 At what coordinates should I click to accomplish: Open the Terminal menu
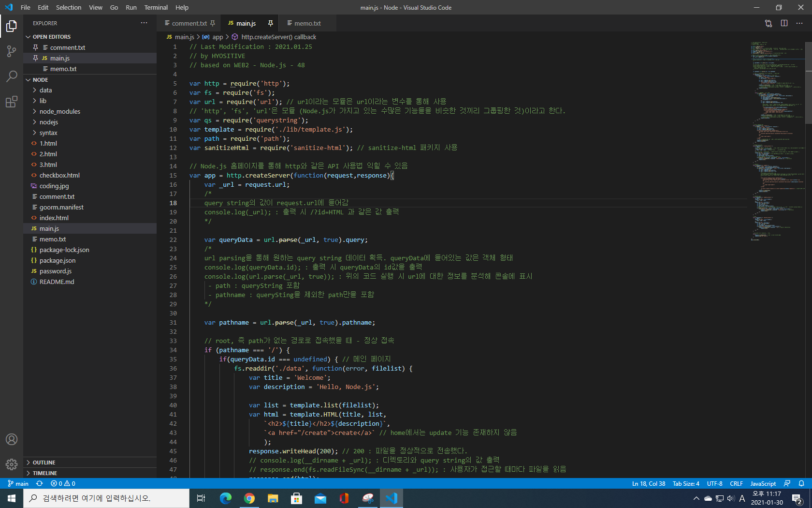156,7
